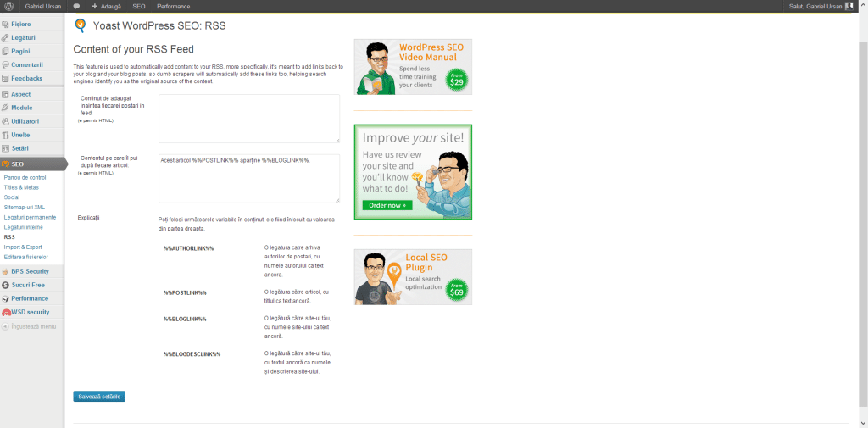Image resolution: width=868 pixels, height=428 pixels.
Task: Open Import & Export submenu item
Action: [x=23, y=247]
